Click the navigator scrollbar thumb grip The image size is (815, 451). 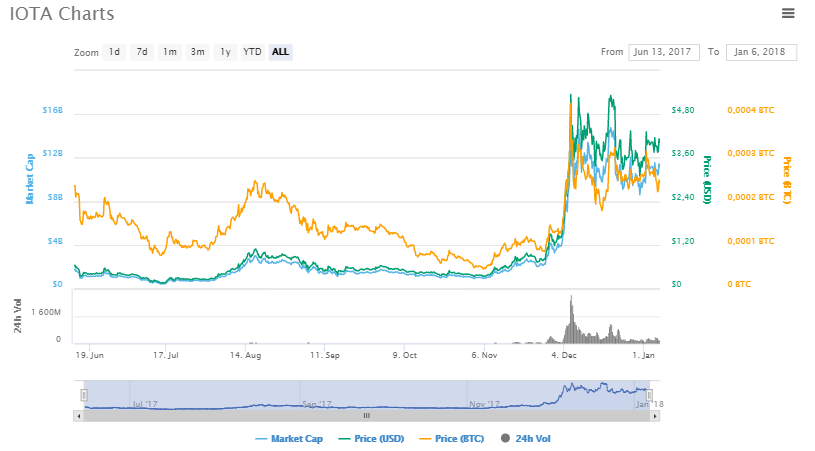pyautogui.click(x=366, y=415)
